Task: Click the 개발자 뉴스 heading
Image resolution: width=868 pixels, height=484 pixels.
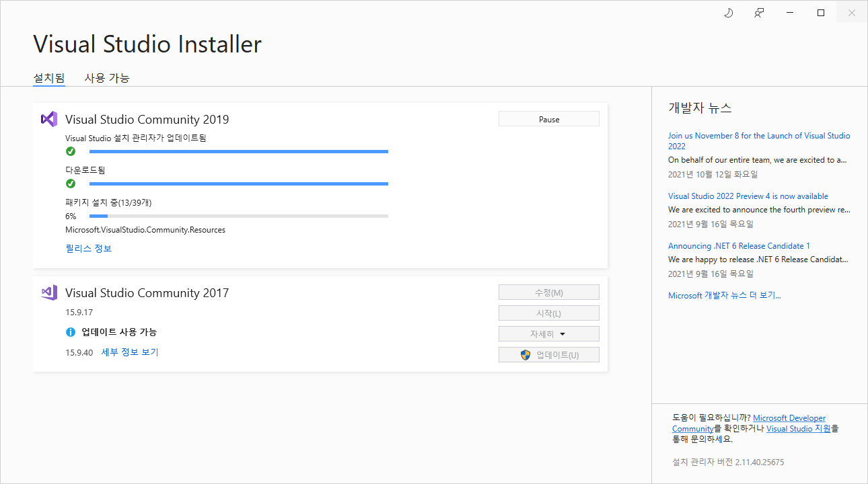Action: click(700, 108)
